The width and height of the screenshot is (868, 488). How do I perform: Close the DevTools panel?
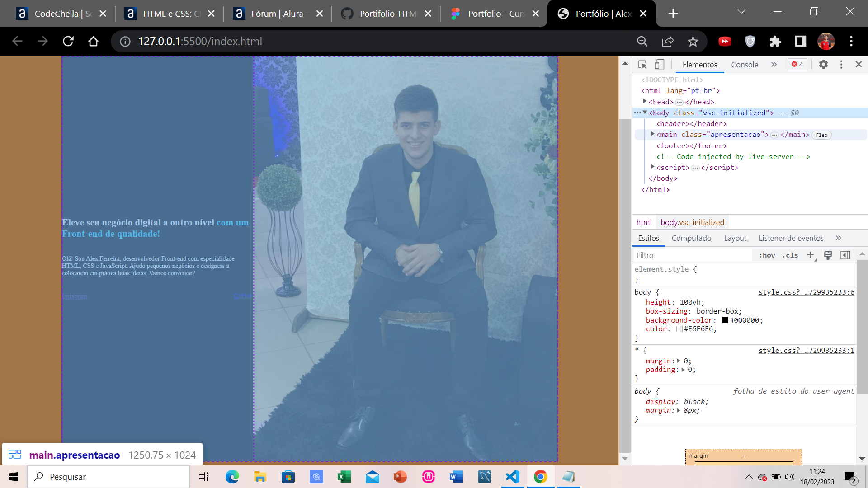coord(859,65)
